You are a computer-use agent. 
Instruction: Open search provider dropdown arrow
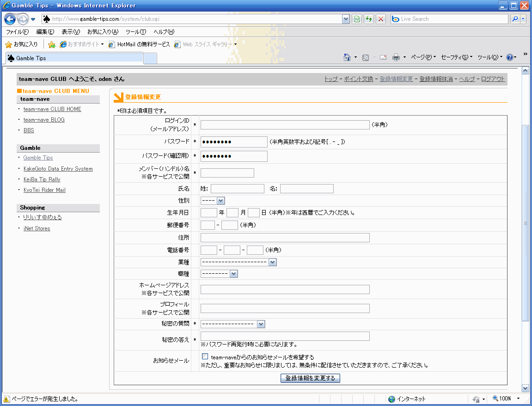pos(523,19)
